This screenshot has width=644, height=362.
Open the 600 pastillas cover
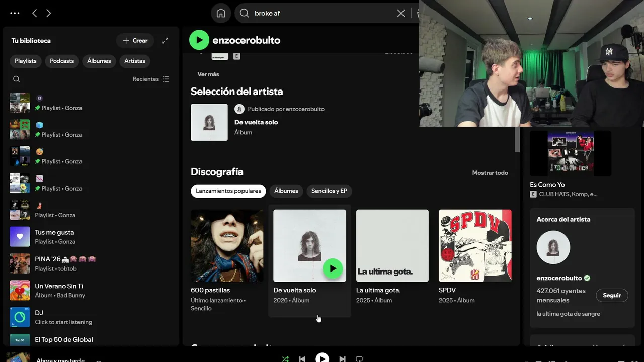pyautogui.click(x=227, y=246)
